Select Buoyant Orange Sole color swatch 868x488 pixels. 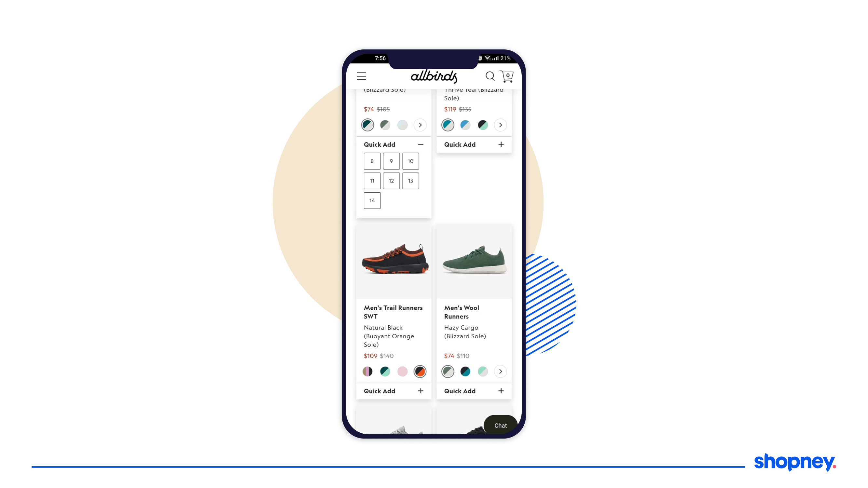click(420, 371)
